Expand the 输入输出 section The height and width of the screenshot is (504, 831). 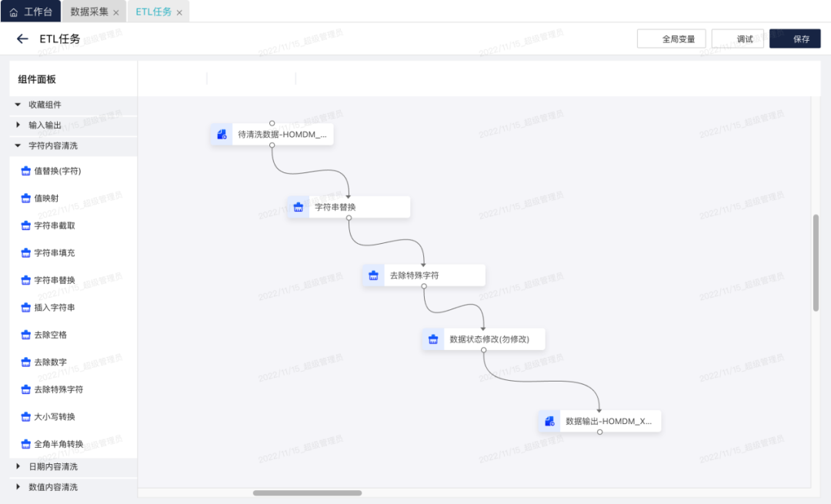[x=18, y=125]
